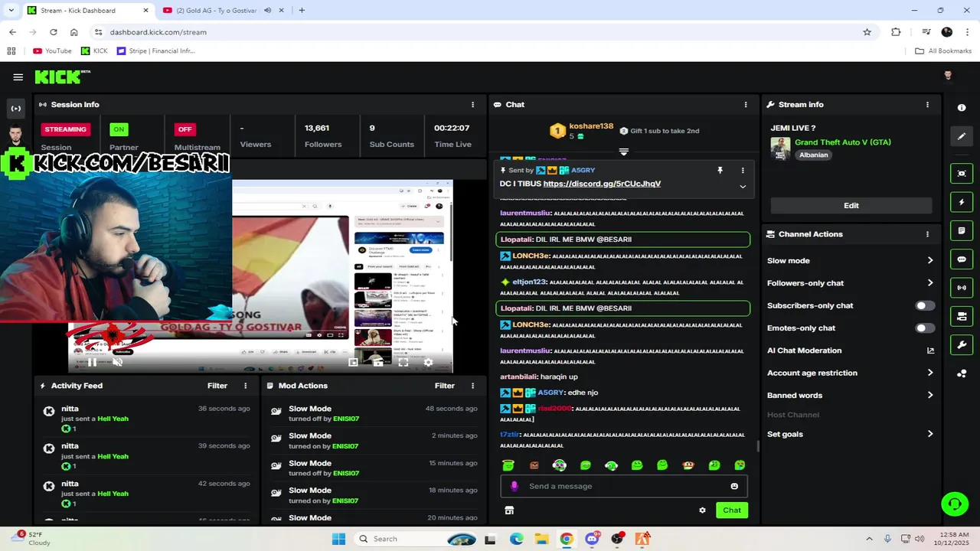Open the emoji picker in message box
This screenshot has height=551, width=980.
click(734, 486)
